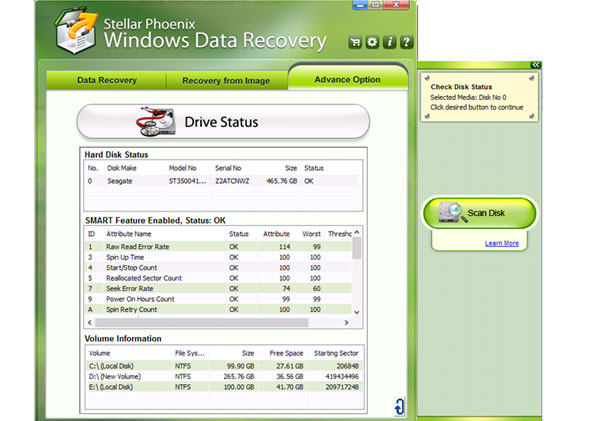Select the Spin Retry Count row

coord(218,310)
